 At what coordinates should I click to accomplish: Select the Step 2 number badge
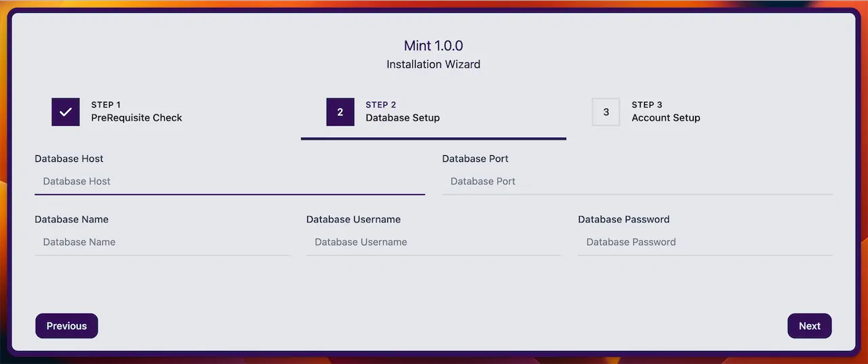pyautogui.click(x=340, y=112)
